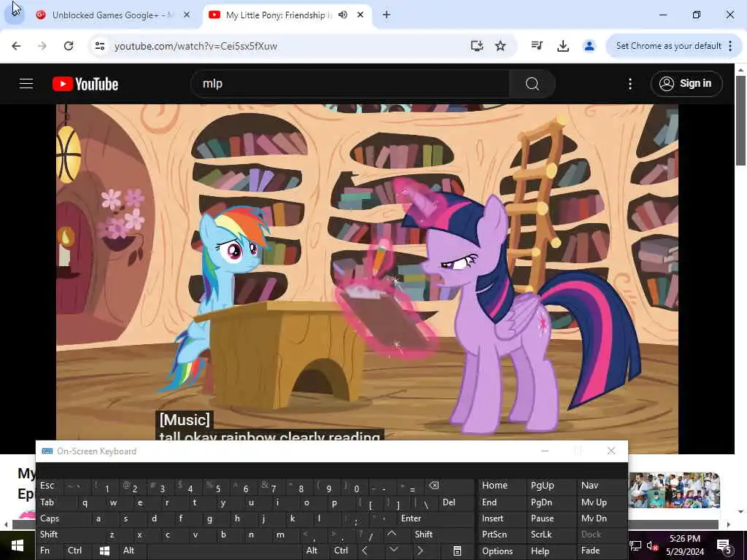Go forward in Chrome
The image size is (747, 560).
coord(42,46)
